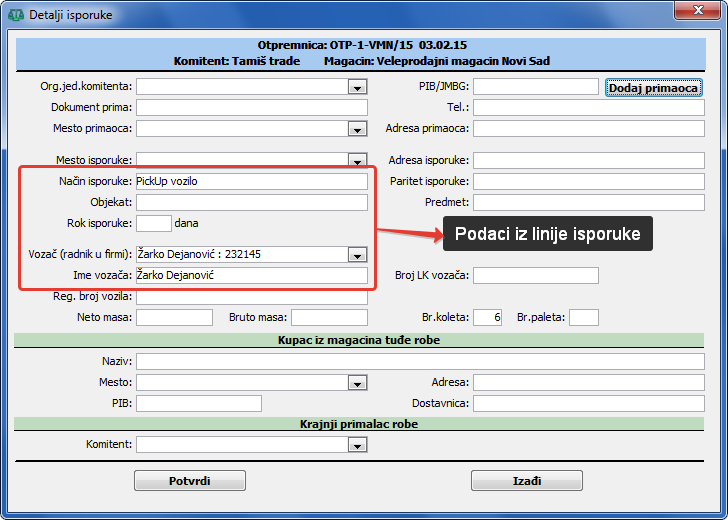Click the app icon in title bar

coord(15,15)
